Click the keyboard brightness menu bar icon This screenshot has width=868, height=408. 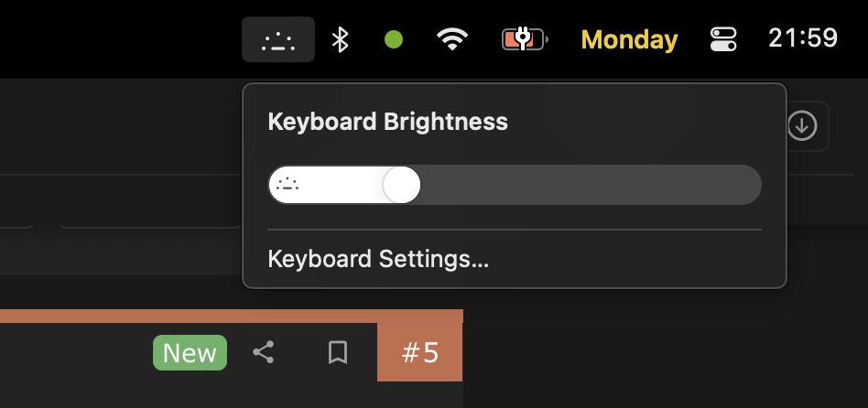coord(278,39)
